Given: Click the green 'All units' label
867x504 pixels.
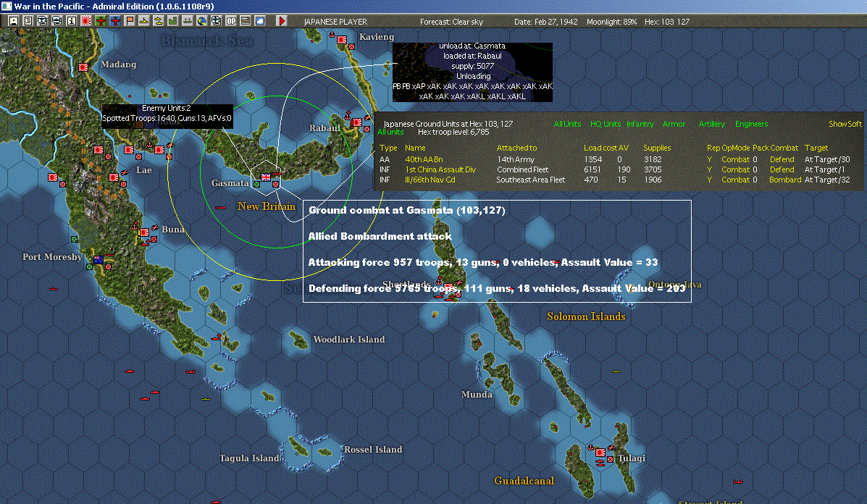Looking at the screenshot, I should 390,132.
